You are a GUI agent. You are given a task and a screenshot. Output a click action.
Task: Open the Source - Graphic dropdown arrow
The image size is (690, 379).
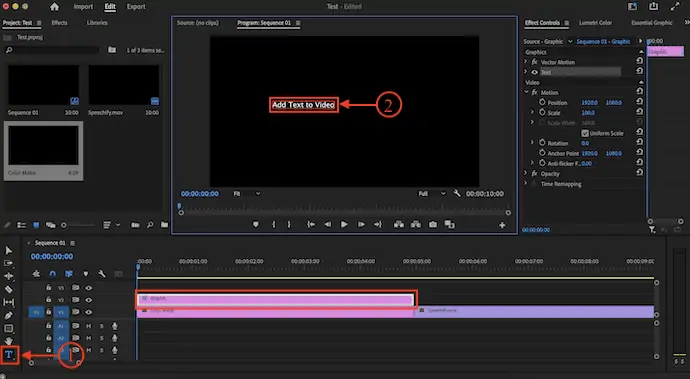(x=570, y=41)
